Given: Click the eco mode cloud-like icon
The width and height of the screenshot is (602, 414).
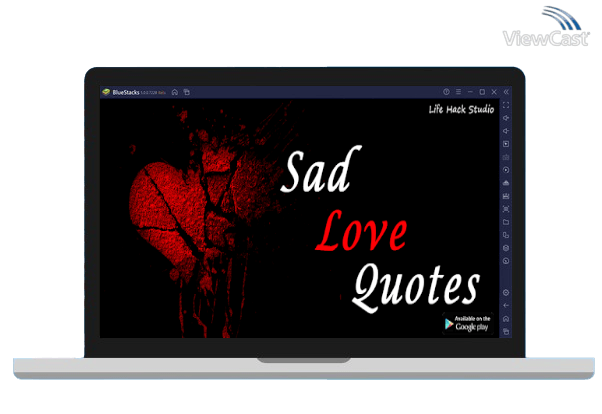Looking at the screenshot, I should click(506, 183).
